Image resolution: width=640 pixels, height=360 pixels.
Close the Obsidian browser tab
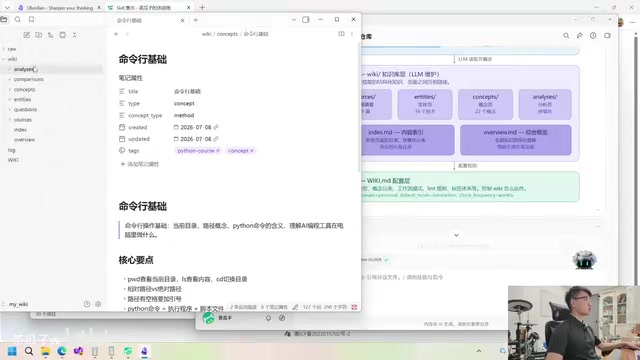[x=99, y=8]
